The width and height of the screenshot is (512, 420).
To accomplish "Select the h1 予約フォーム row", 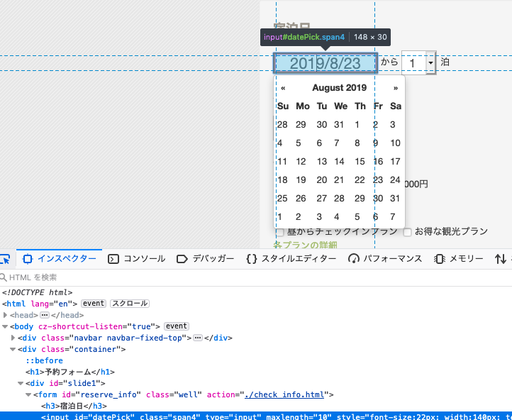I will coord(70,372).
